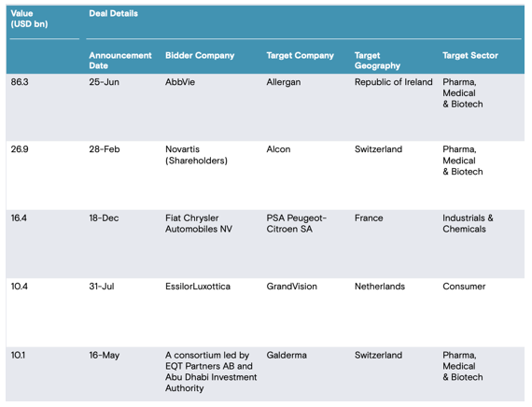Screen dimensions: 532x407
Task: Click the Allergan target company cell
Action: tap(284, 82)
